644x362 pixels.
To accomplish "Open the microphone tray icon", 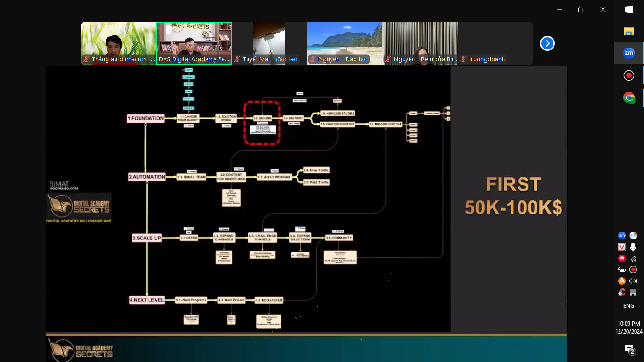I will pos(633,247).
